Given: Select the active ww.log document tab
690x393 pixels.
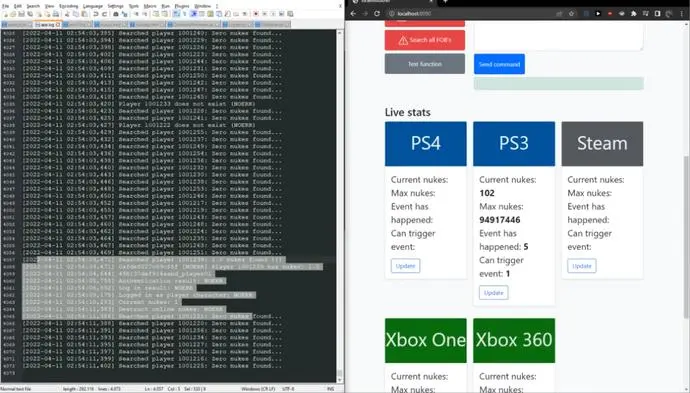Looking at the screenshot, I should click(x=48, y=25).
